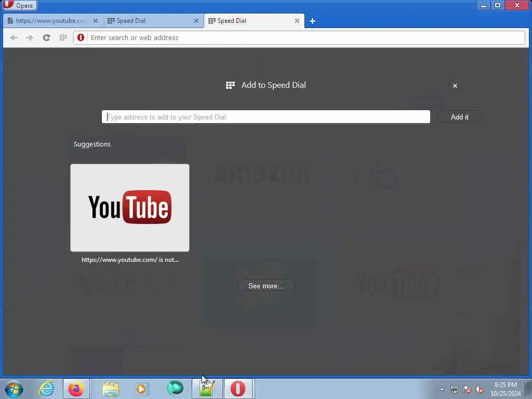Click the Opera badge in the address bar

tap(81, 37)
